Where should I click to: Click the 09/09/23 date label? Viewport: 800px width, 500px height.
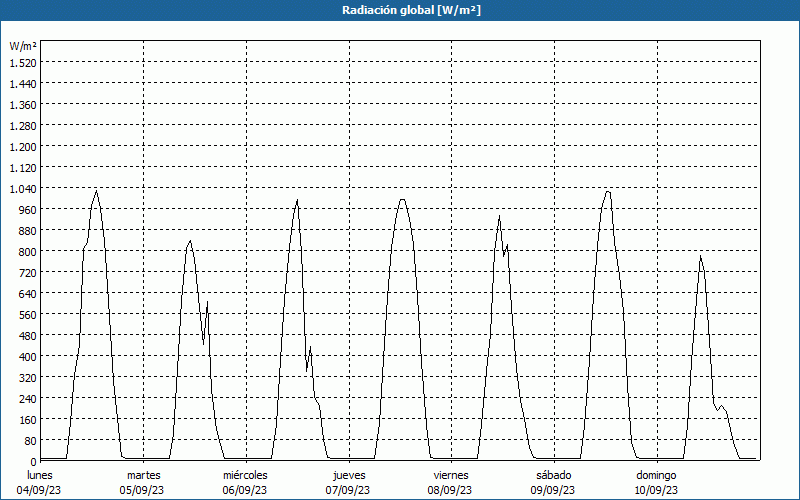[553, 490]
